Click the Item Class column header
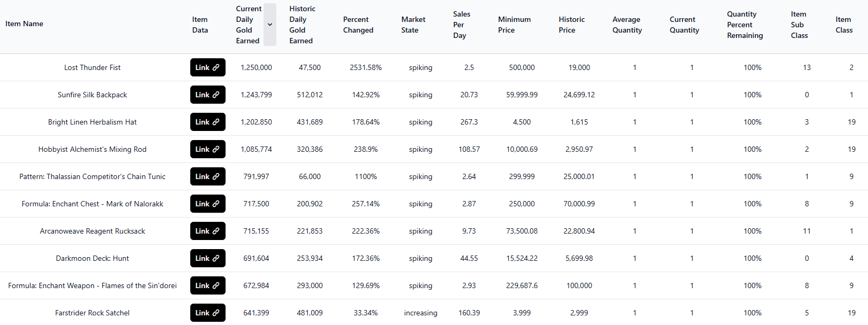The width and height of the screenshot is (868, 325). (843, 25)
